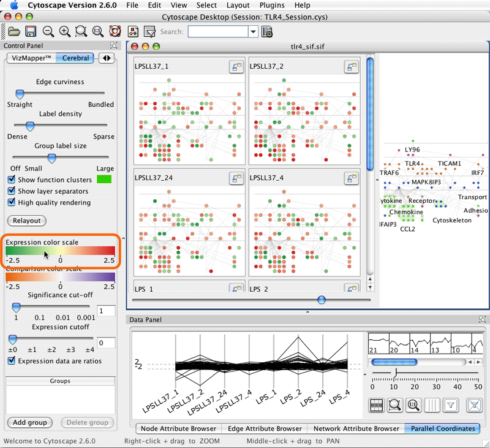
Task: Click the Expression cutoff slider handle
Action: tap(12, 339)
